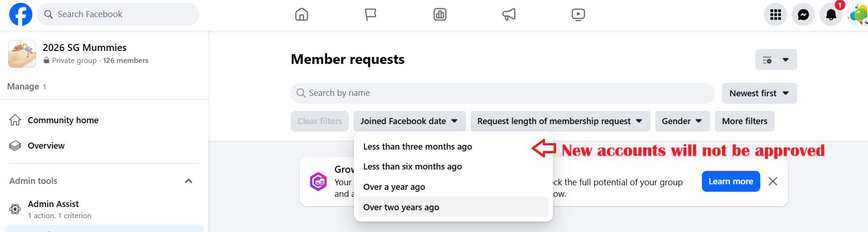The width and height of the screenshot is (868, 232).
Task: Click the Facebook logo icon
Action: click(21, 14)
